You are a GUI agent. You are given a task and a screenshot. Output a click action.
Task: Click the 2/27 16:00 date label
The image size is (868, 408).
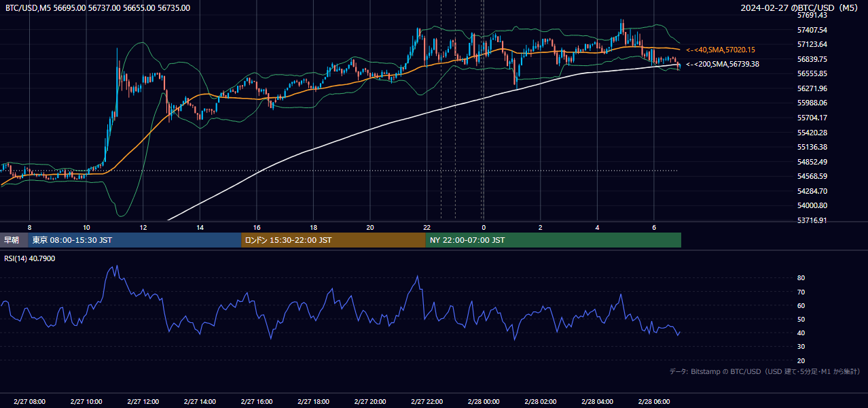pos(256,402)
